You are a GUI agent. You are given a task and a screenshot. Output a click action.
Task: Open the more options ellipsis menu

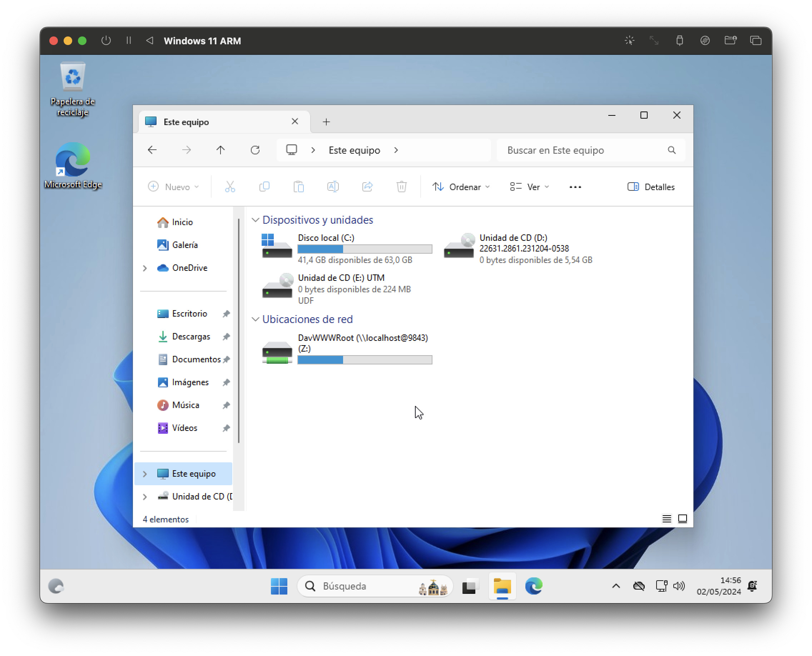(x=575, y=187)
